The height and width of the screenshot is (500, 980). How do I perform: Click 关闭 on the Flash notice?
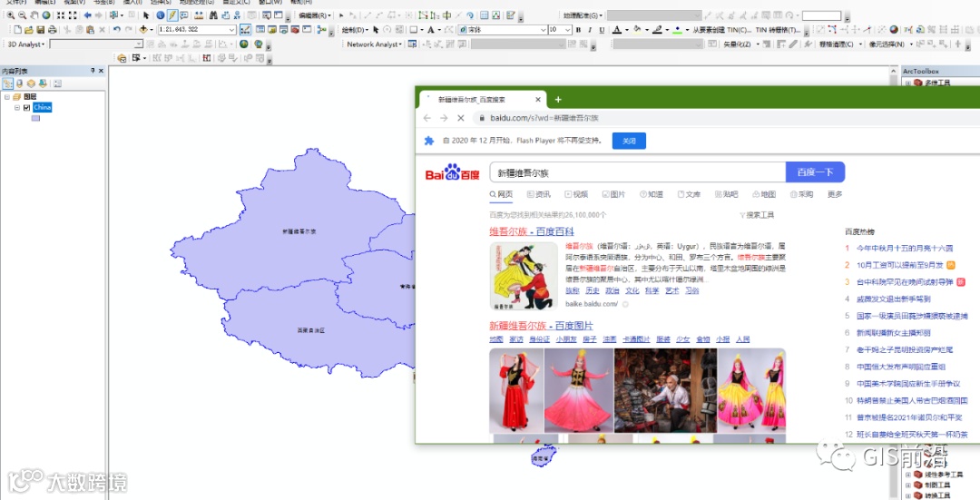(629, 141)
